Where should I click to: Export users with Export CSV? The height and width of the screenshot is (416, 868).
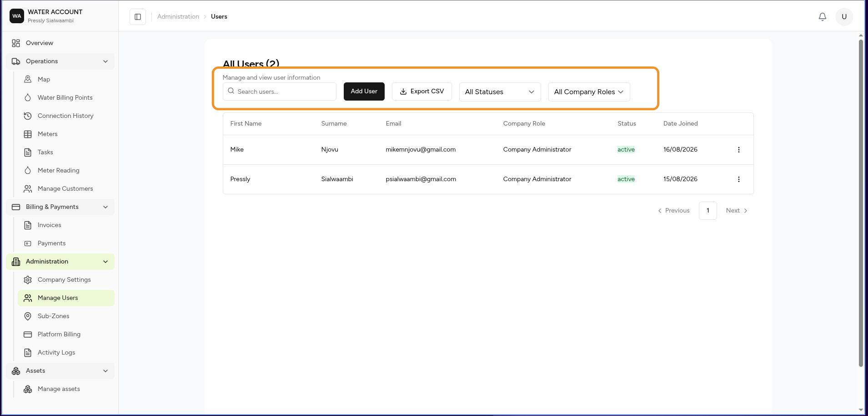(421, 91)
